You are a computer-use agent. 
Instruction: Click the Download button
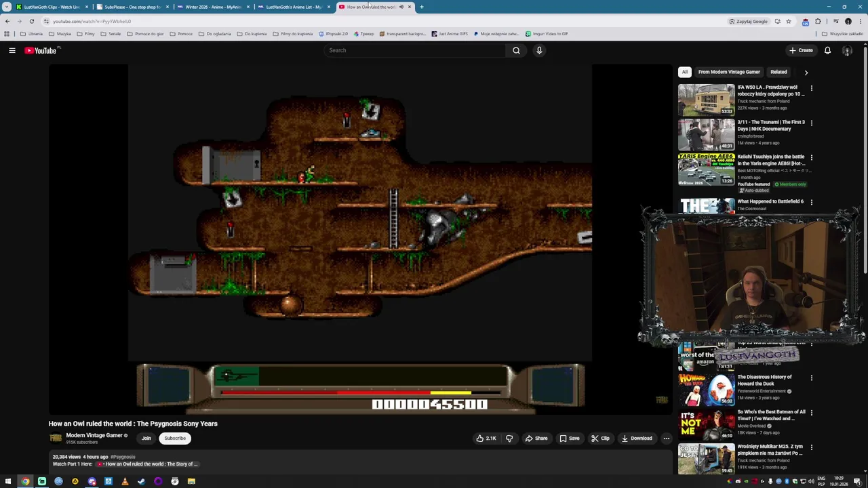coord(636,438)
